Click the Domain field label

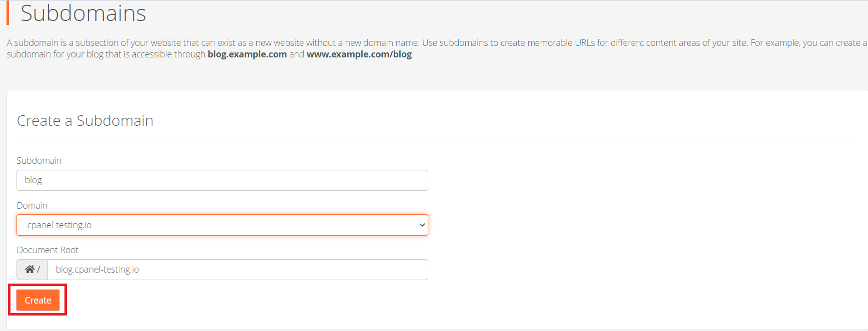[31, 205]
